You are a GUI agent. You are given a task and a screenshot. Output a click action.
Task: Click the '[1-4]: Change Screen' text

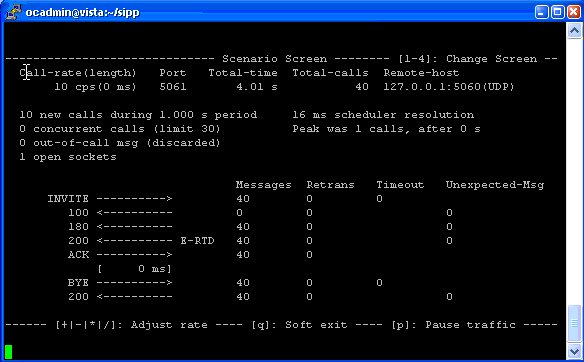pos(468,59)
